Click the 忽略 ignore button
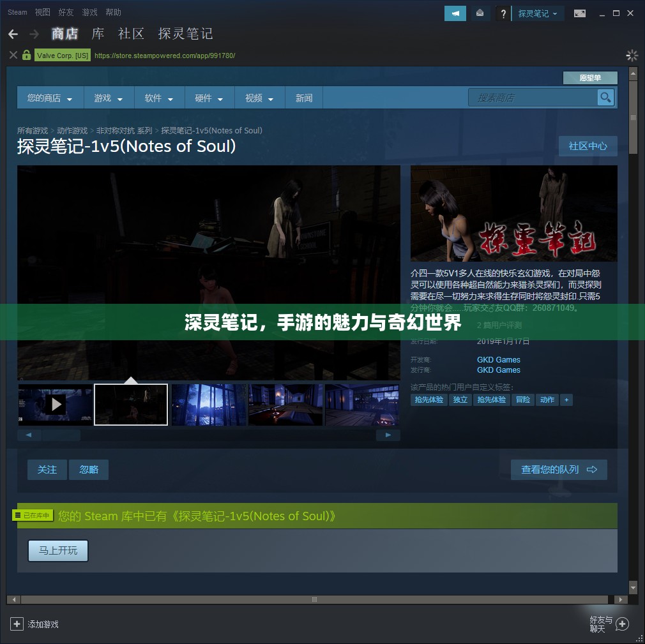The height and width of the screenshot is (644, 645). (x=89, y=470)
